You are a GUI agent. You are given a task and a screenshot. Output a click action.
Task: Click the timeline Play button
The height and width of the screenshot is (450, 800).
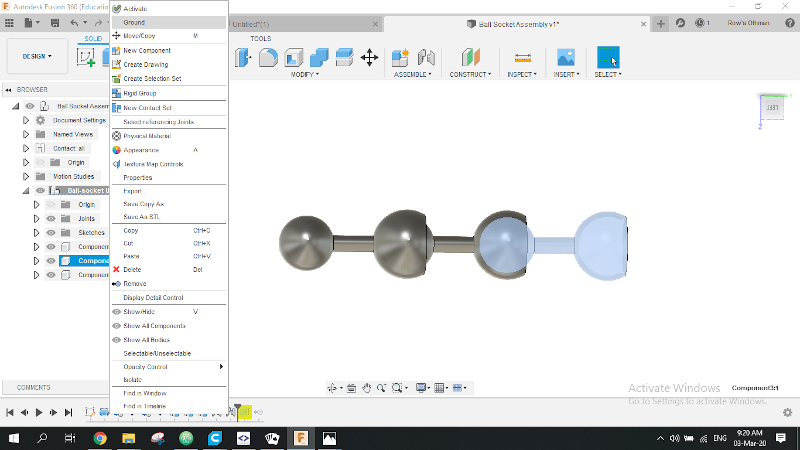click(x=39, y=412)
